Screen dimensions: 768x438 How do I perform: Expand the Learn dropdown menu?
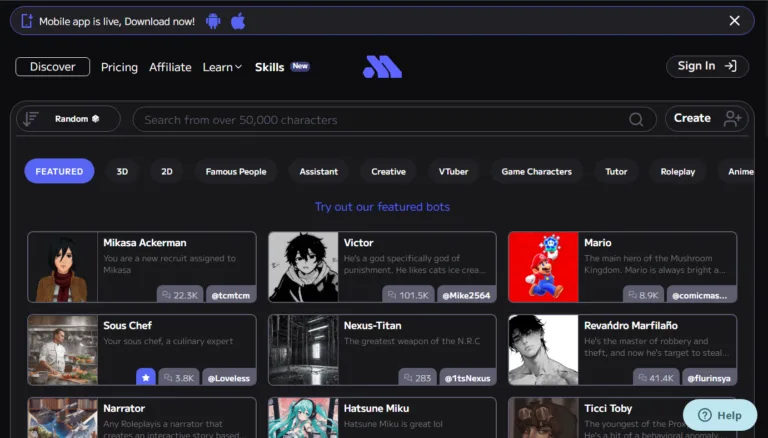coord(222,67)
